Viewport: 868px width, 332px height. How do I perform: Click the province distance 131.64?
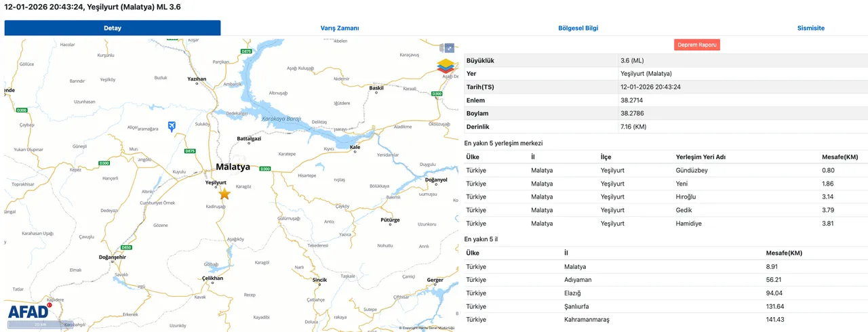(x=775, y=306)
